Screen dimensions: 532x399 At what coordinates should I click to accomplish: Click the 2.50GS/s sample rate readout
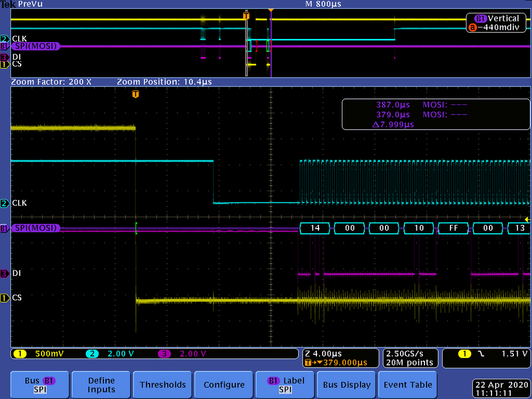(405, 354)
